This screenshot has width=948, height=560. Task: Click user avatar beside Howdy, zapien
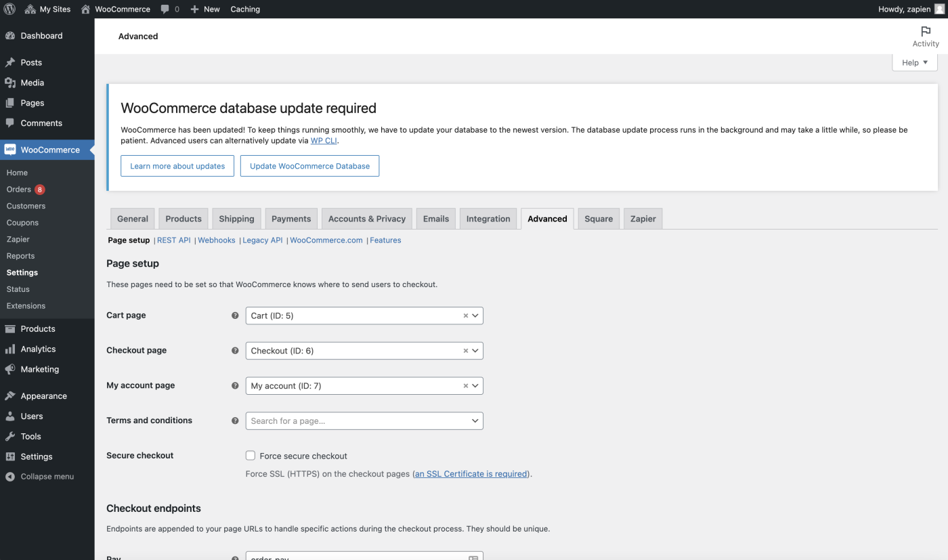coord(939,9)
